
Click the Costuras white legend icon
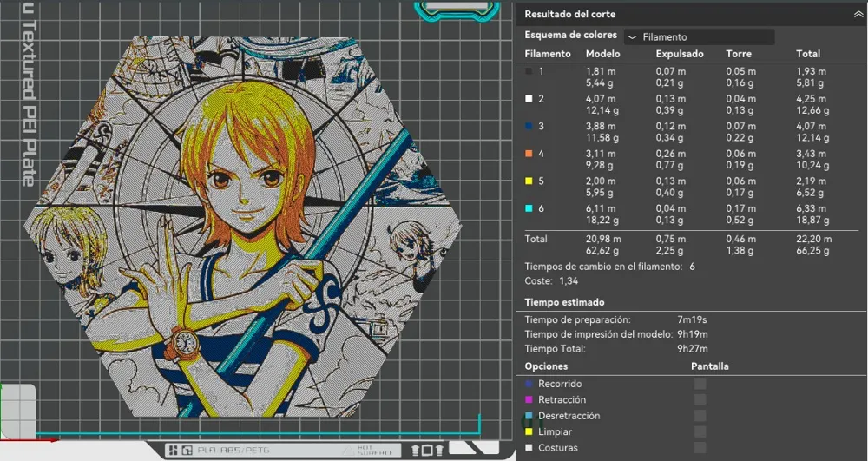(529, 448)
